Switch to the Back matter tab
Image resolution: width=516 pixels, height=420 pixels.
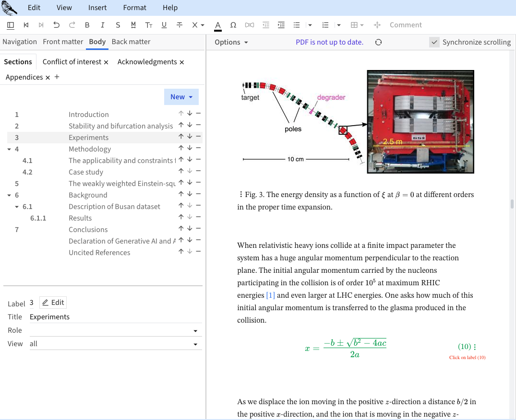tap(131, 42)
